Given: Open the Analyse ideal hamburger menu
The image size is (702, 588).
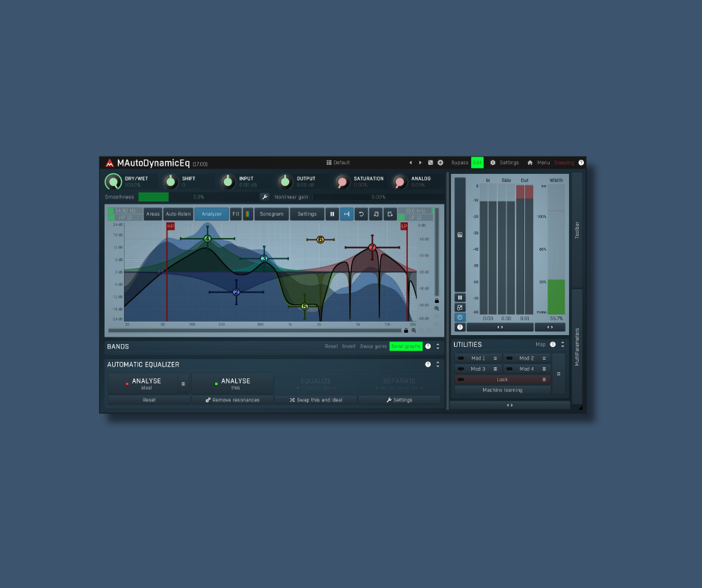Looking at the screenshot, I should pos(183,384).
